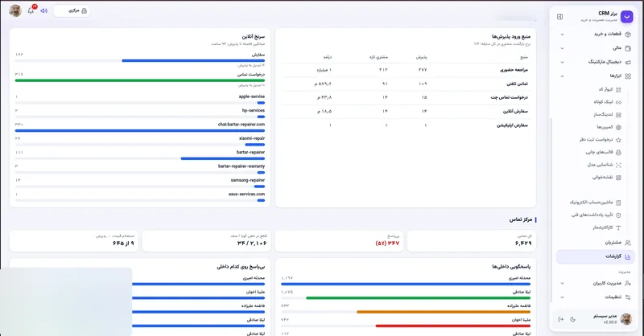Click the مالی wallet icon

(x=628, y=48)
